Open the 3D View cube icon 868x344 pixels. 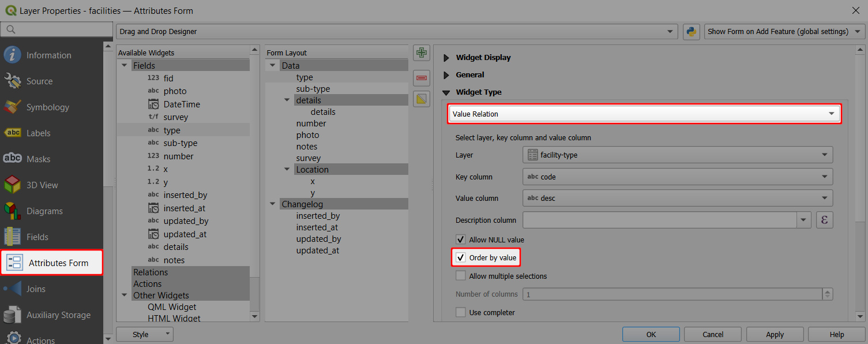(13, 185)
